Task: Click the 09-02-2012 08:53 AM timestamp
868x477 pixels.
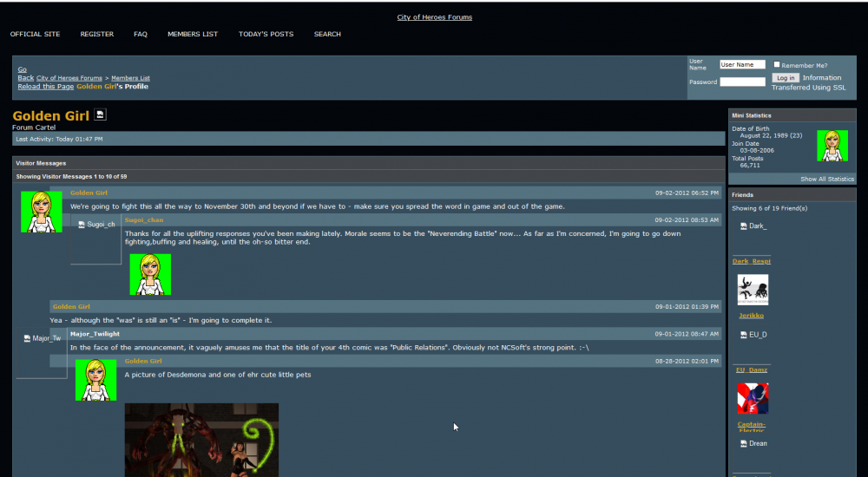Action: pyautogui.click(x=687, y=220)
